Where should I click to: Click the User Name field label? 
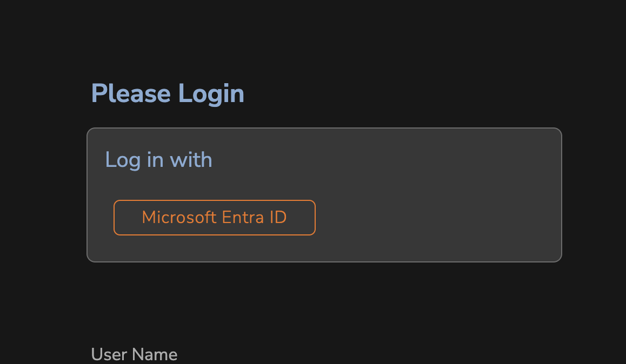(x=134, y=354)
